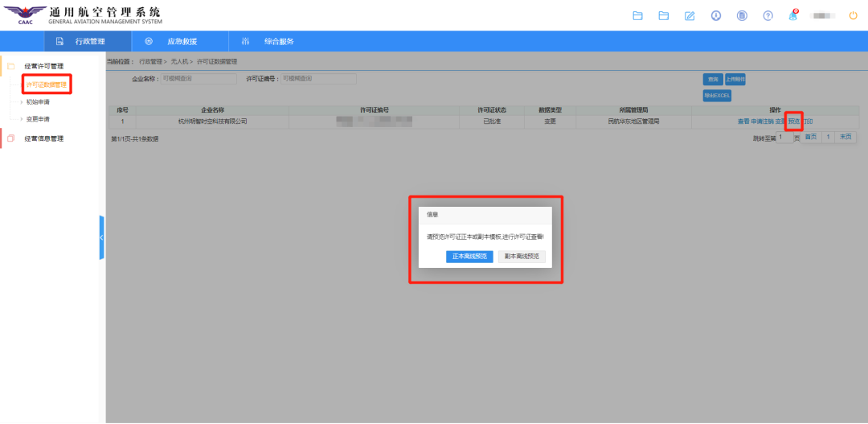Click the download circle icon in header

tap(715, 15)
